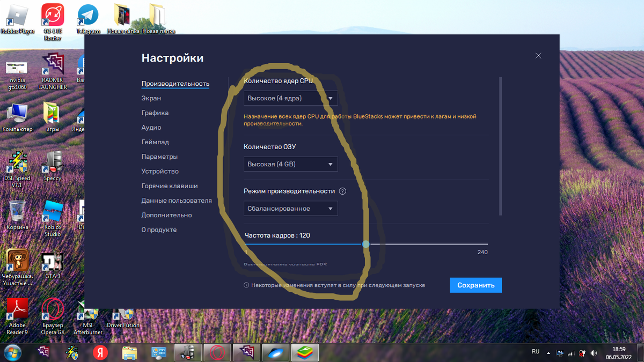Open the Roblox Player desktop shortcut

coord(17,19)
